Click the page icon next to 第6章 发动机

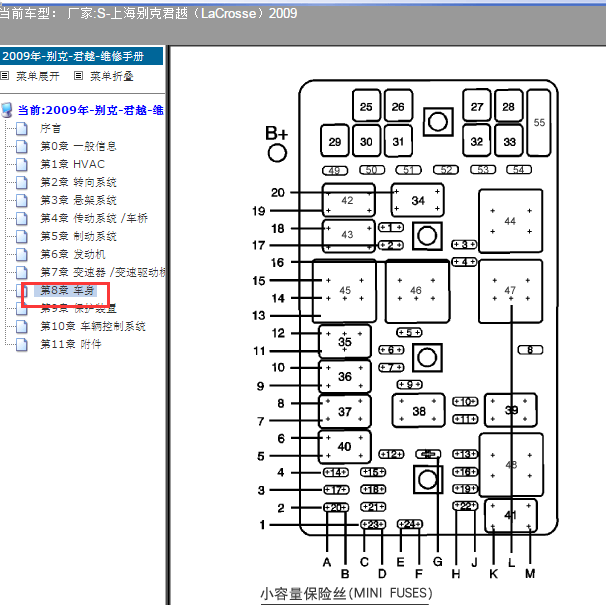click(x=22, y=254)
